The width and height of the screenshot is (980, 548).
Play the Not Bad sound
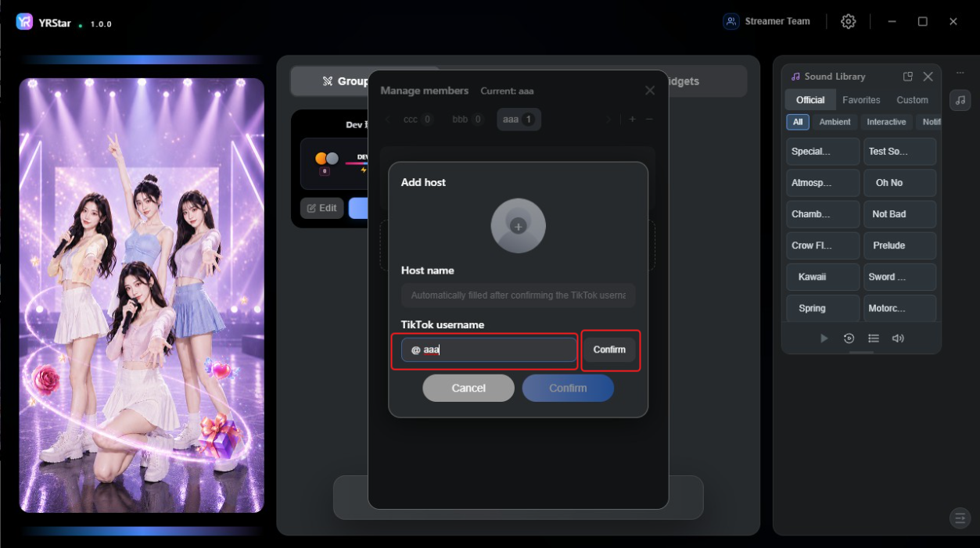tap(899, 214)
